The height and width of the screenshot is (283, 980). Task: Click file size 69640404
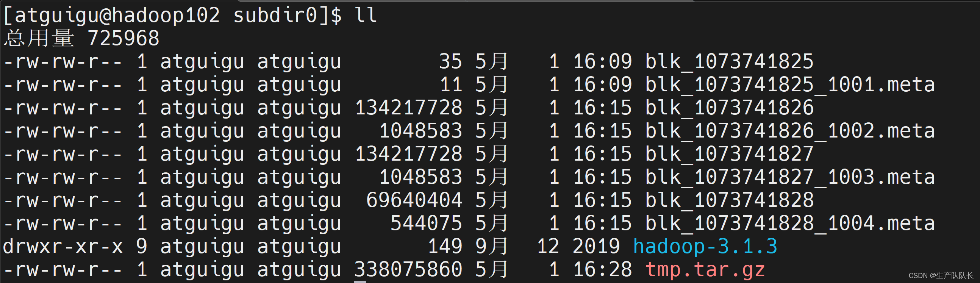414,200
